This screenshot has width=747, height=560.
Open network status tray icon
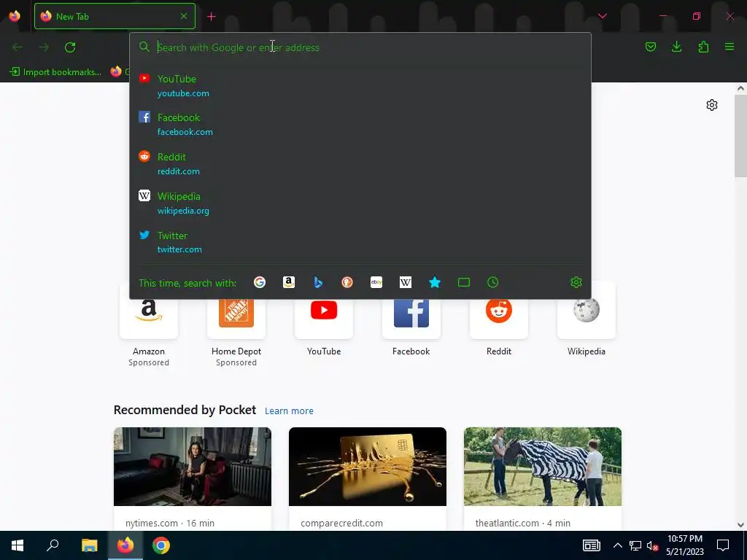point(635,545)
